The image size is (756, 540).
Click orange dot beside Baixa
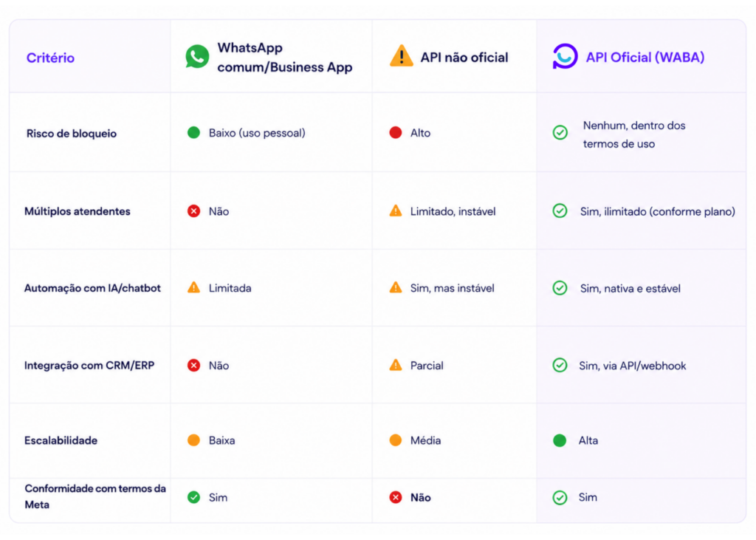click(x=194, y=440)
